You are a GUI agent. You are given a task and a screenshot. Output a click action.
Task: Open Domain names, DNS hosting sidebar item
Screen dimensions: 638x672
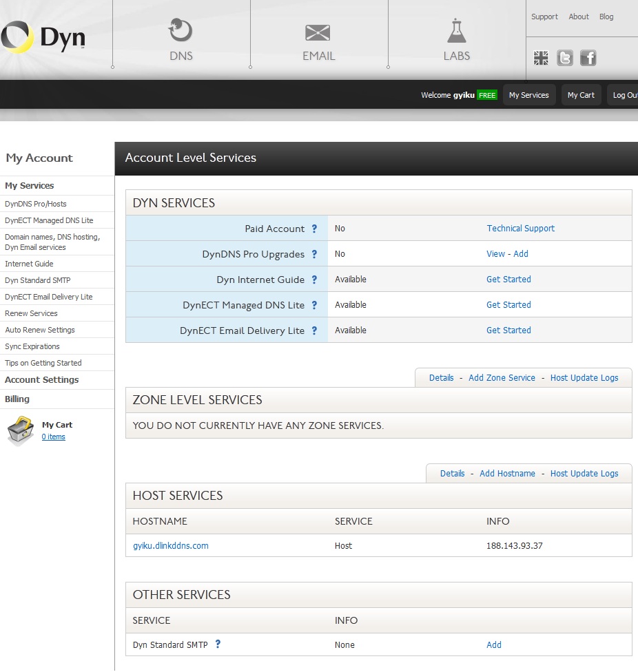(x=52, y=242)
